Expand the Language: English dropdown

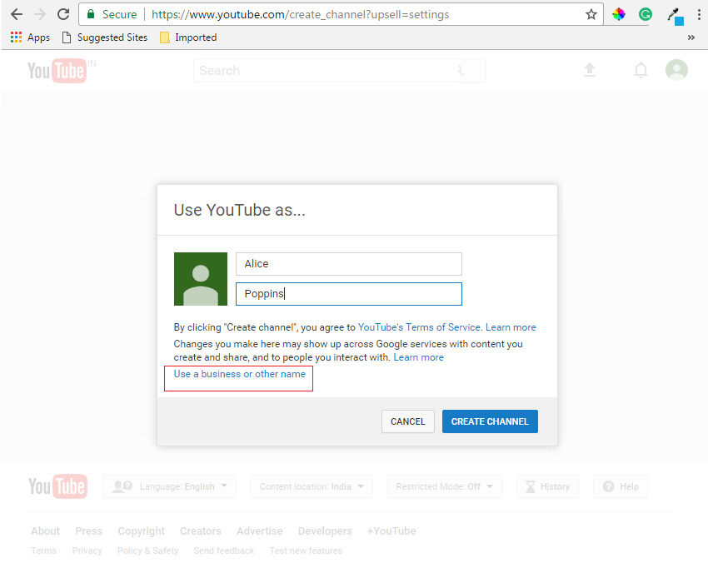[x=169, y=486]
